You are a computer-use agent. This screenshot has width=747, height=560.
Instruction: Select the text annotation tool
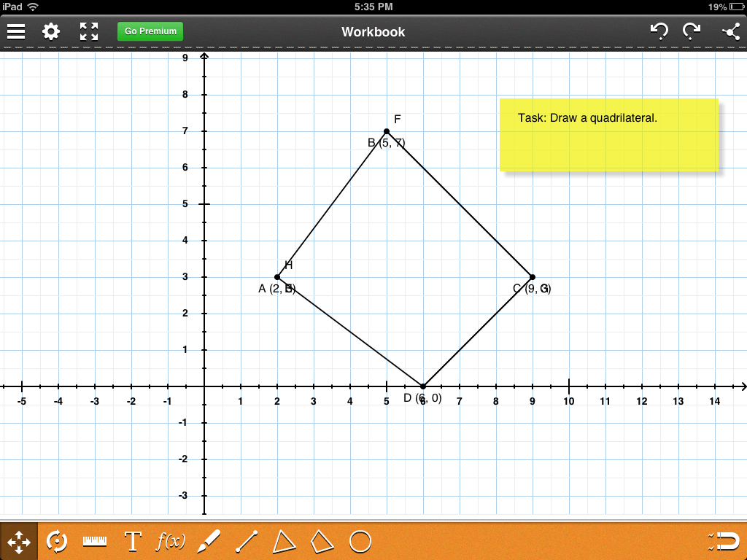(132, 541)
